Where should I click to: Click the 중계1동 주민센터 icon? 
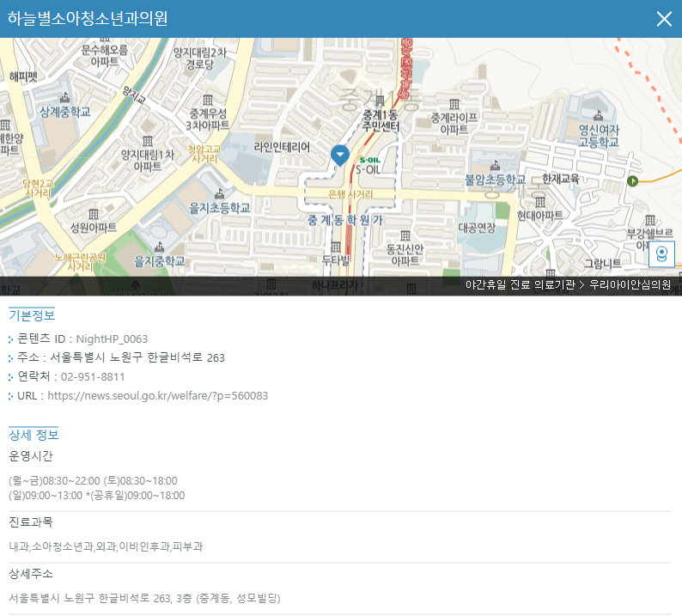click(381, 101)
